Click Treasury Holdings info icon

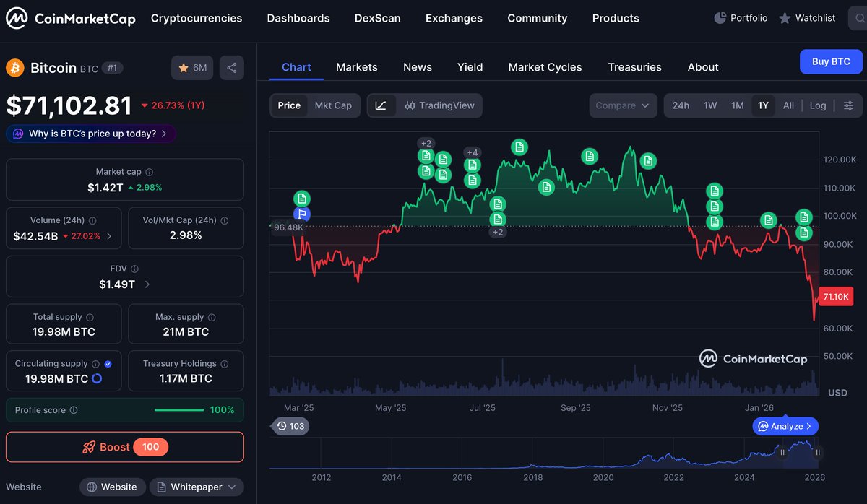[x=224, y=364]
